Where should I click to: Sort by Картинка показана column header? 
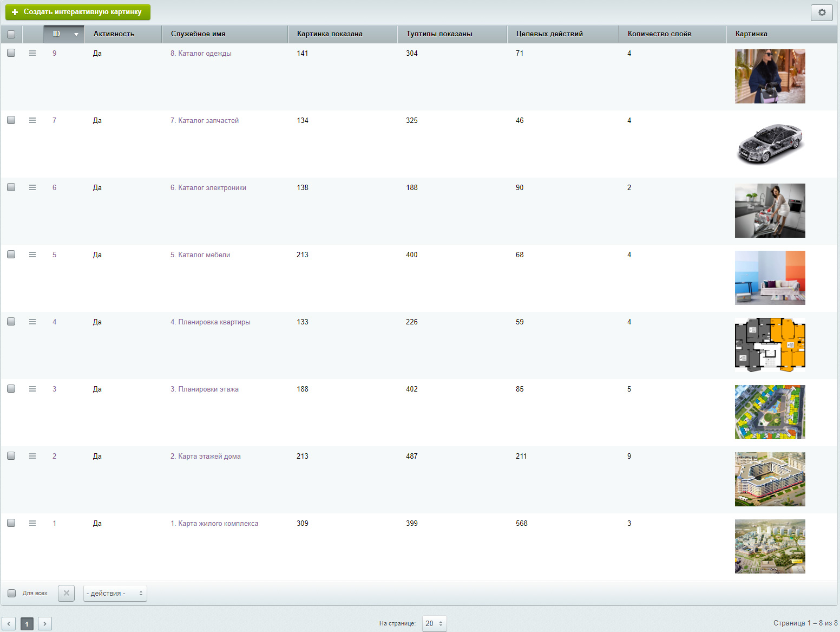pyautogui.click(x=343, y=34)
